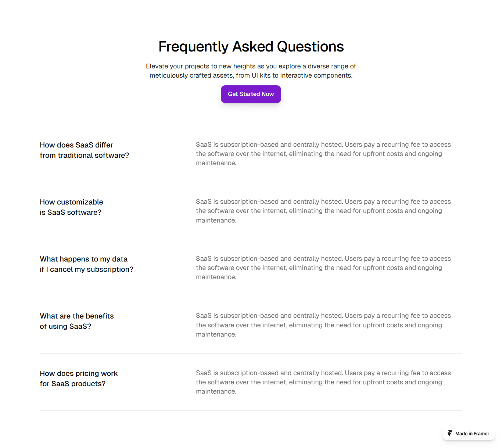Expand 'How does SaaS differ from traditional software?'
Image resolution: width=502 pixels, height=448 pixels.
click(x=85, y=150)
